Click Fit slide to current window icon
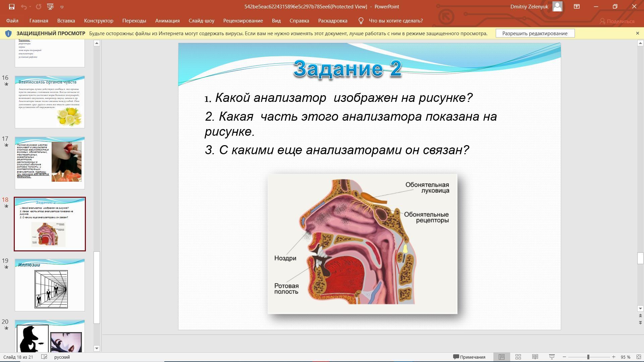Image resolution: width=644 pixels, height=362 pixels. tap(639, 357)
